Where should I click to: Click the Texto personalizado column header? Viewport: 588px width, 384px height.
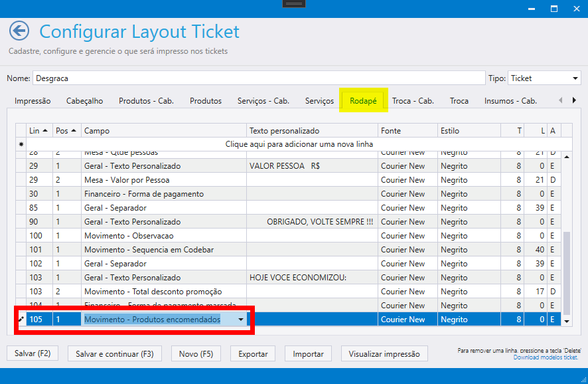coord(313,131)
